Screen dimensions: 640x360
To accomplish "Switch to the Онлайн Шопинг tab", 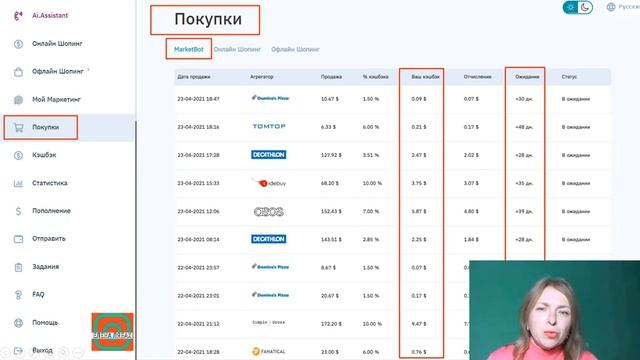I will 237,49.
